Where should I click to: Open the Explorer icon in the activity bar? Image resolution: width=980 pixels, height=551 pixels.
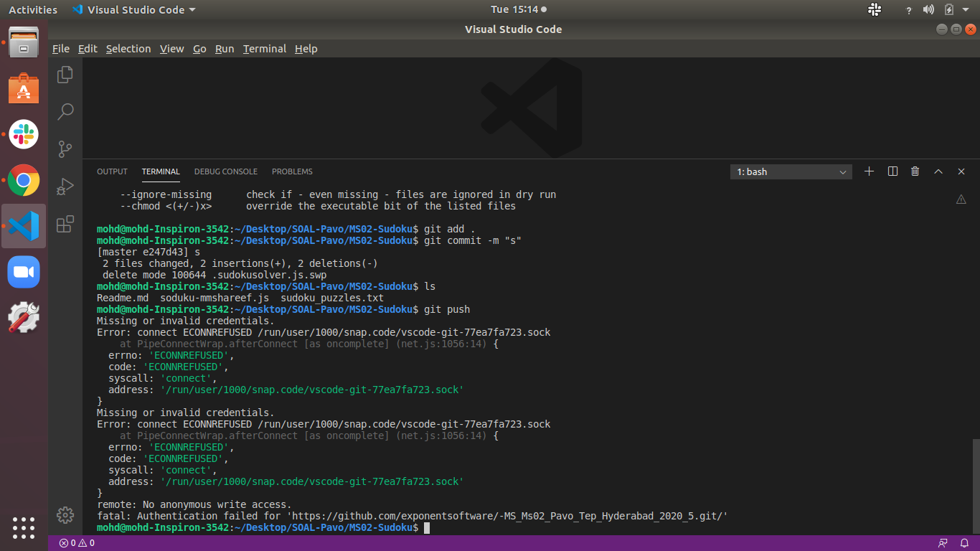pos(65,74)
